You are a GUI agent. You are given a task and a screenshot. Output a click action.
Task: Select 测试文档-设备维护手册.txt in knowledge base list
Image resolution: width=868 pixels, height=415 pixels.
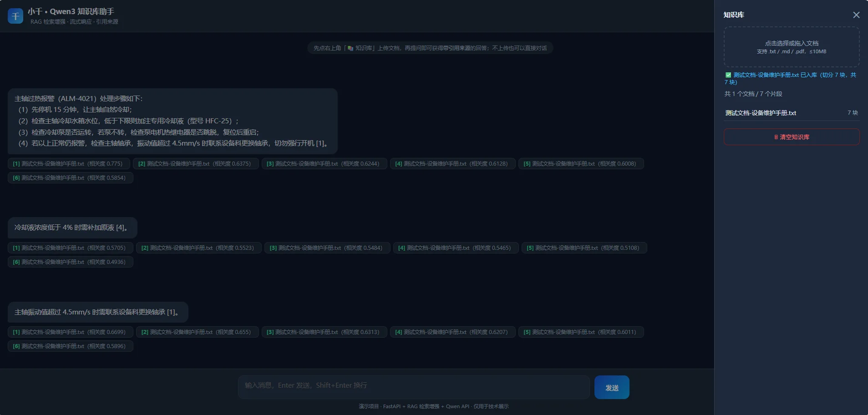[x=792, y=113]
